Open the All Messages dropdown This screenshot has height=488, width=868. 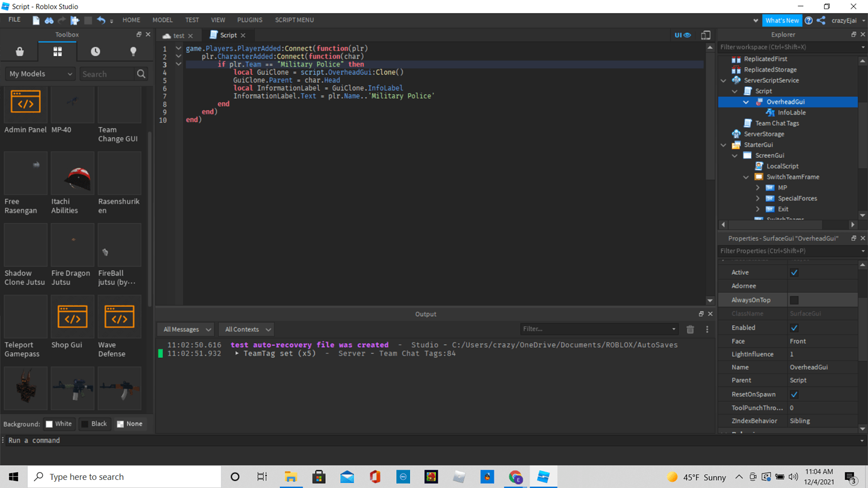pyautogui.click(x=187, y=330)
